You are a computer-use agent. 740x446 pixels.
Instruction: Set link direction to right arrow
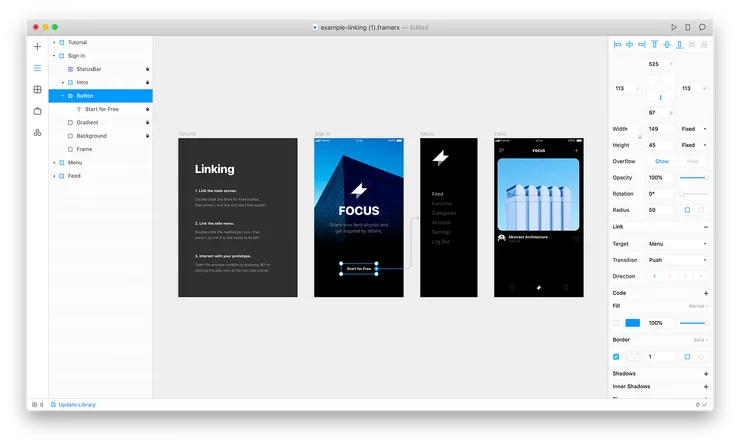(670, 276)
